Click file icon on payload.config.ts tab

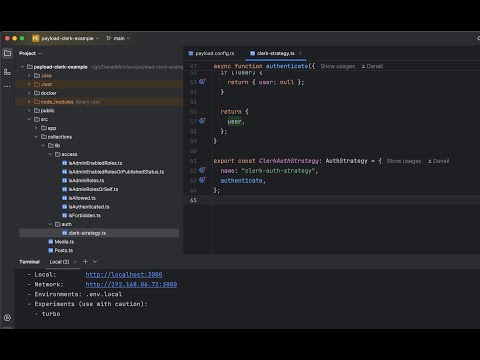tap(191, 53)
